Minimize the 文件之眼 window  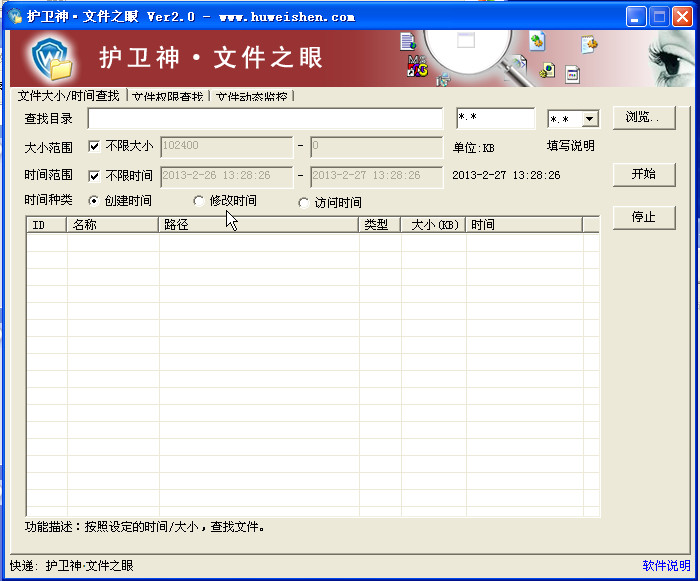[636, 17]
